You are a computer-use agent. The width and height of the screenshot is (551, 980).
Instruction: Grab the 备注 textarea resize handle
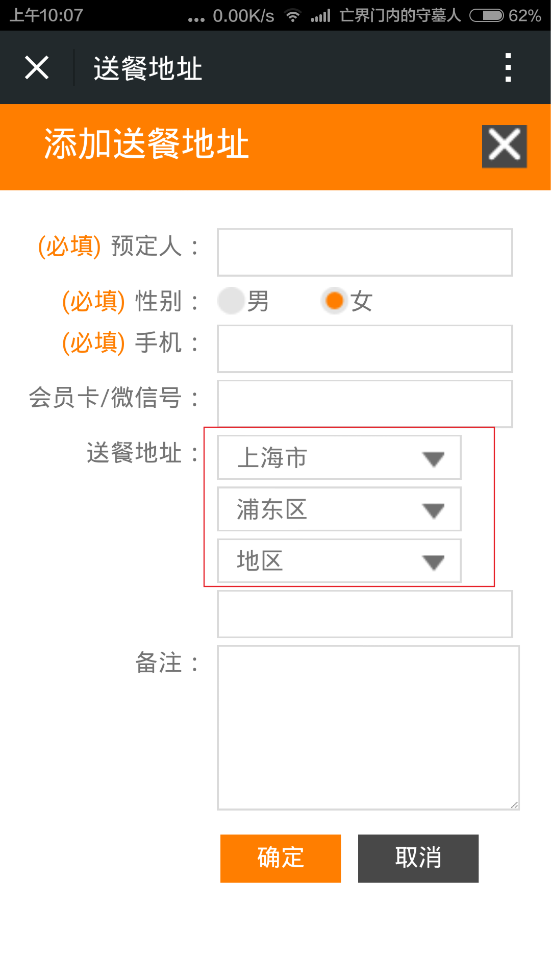click(x=514, y=805)
